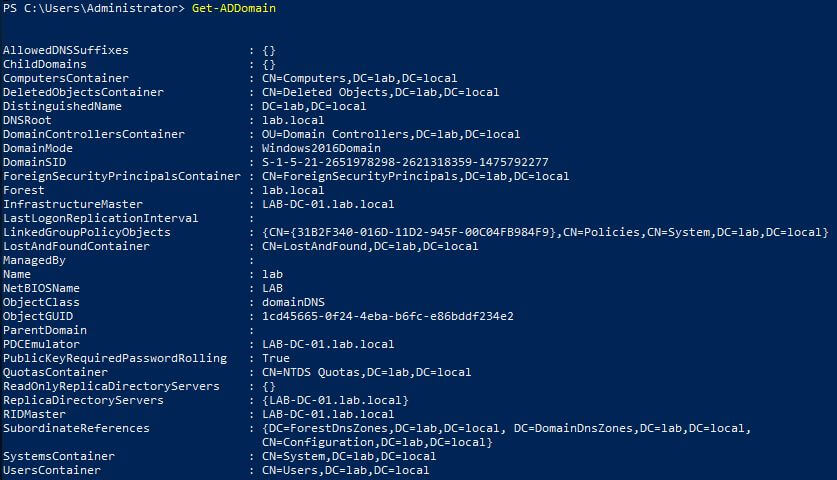The height and width of the screenshot is (480, 837).
Task: Click the SystemsContainer CN=System value
Action: [x=349, y=457]
